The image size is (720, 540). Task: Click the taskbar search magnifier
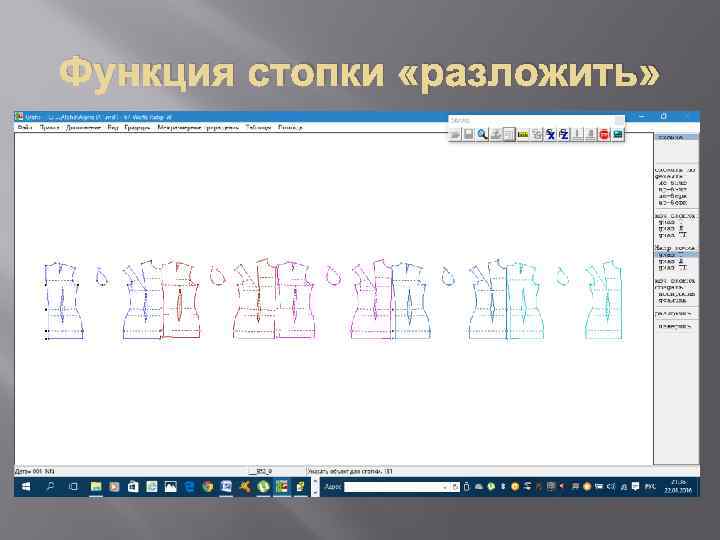click(x=50, y=486)
